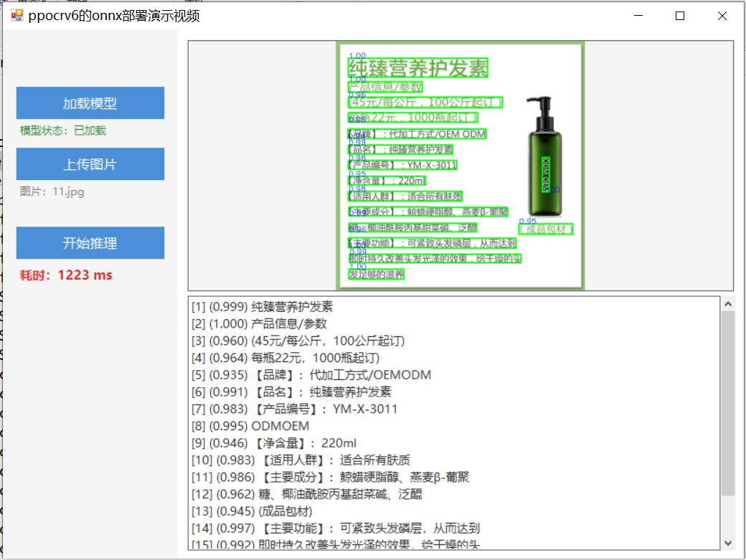Click the 耗时: 1223 ms timing label
Screen dimensions: 746x560
[x=66, y=275]
